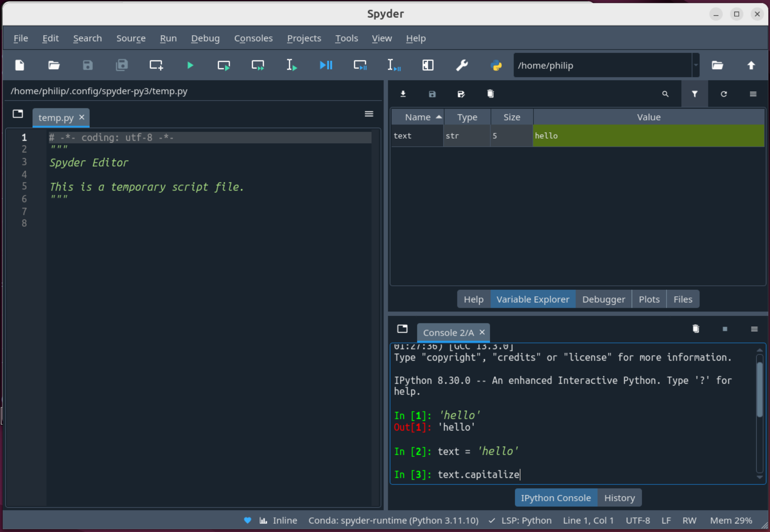Select the IPython Console tab
The height and width of the screenshot is (532, 770).
(x=556, y=498)
